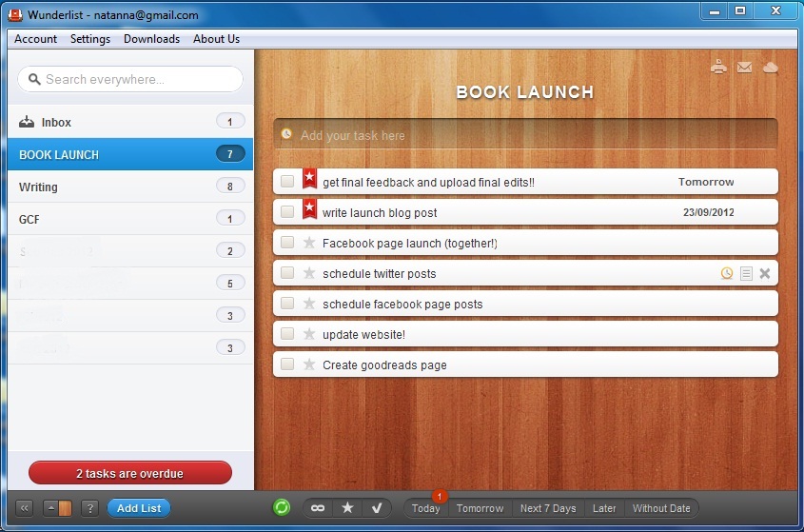Click the green sync button
Image resolution: width=804 pixels, height=532 pixels.
tap(281, 507)
